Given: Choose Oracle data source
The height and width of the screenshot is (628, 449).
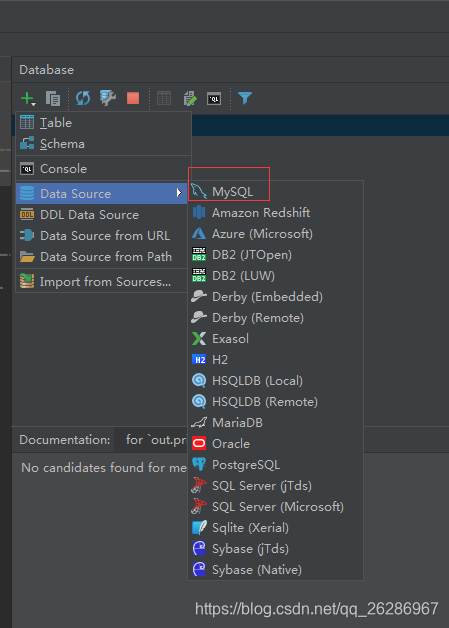Looking at the screenshot, I should pos(276,444).
